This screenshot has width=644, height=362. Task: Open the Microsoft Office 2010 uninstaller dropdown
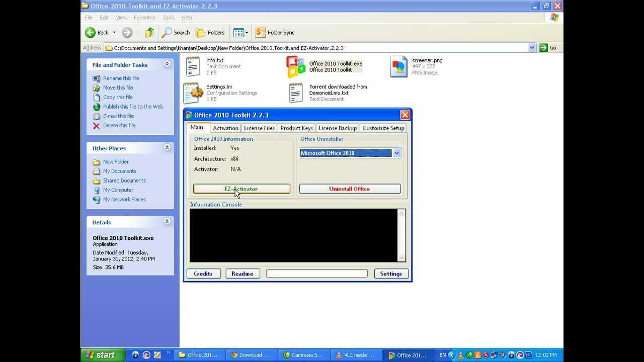[396, 153]
